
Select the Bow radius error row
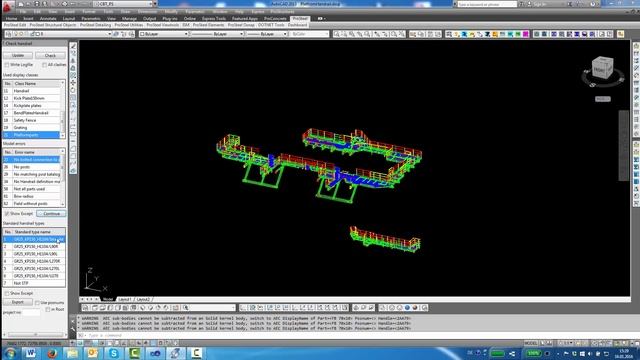(x=32, y=196)
